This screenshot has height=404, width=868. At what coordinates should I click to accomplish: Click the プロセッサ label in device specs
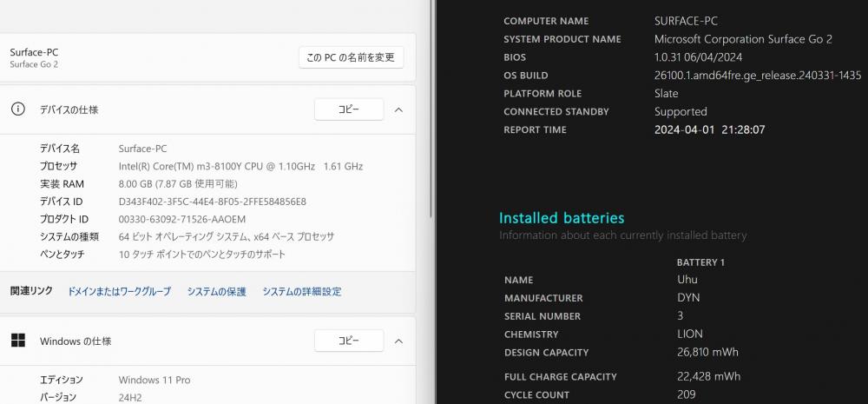tap(58, 166)
